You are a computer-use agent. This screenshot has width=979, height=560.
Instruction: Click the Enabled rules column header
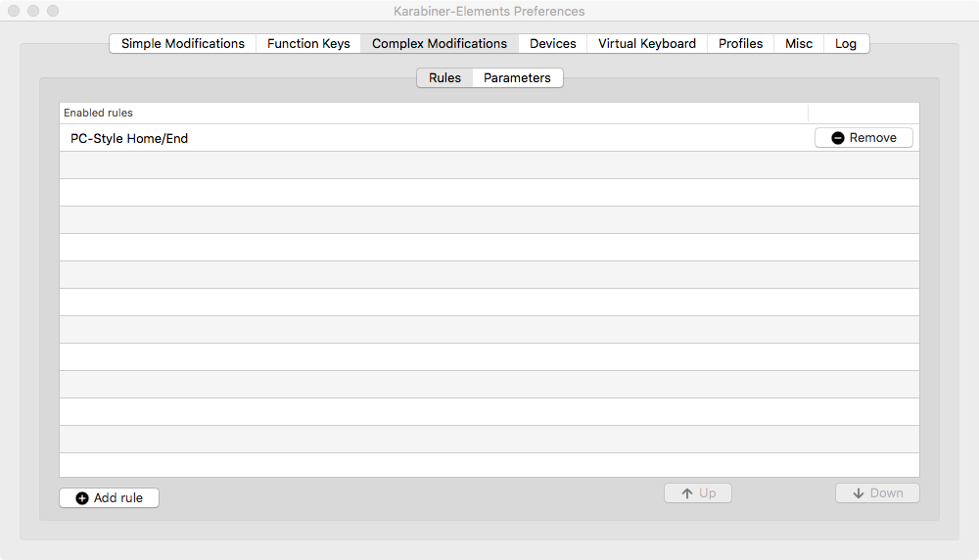click(434, 113)
